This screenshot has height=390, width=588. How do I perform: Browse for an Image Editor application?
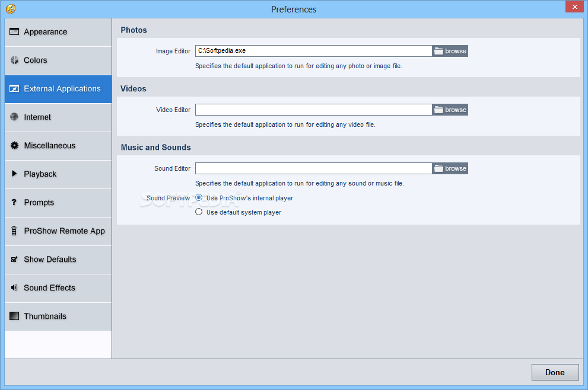[x=450, y=51]
